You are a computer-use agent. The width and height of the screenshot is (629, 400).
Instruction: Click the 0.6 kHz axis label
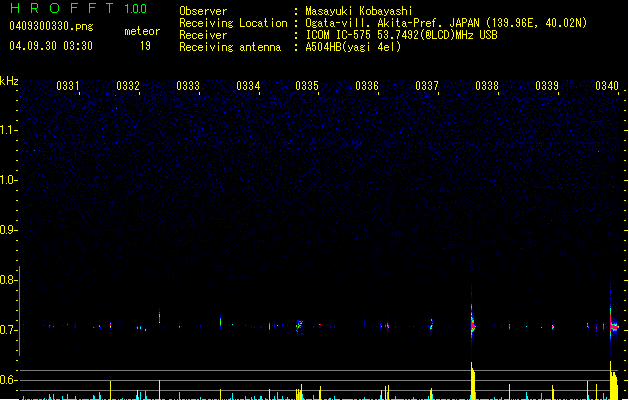point(8,380)
